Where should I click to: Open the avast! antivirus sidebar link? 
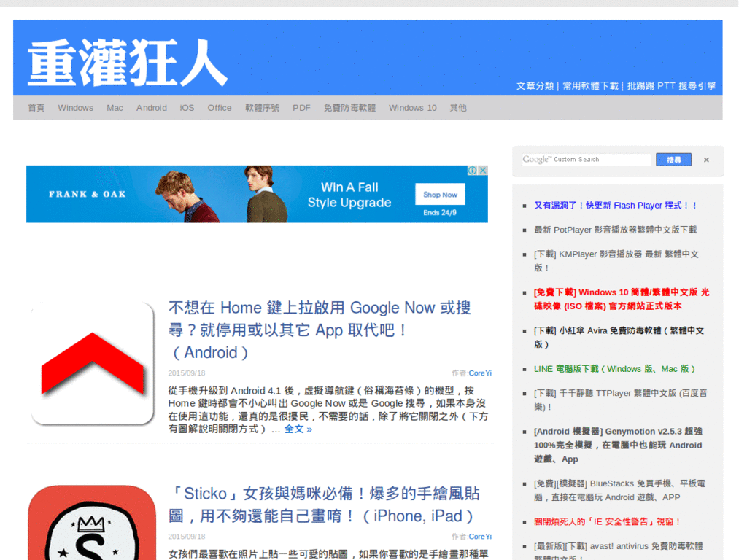click(619, 550)
